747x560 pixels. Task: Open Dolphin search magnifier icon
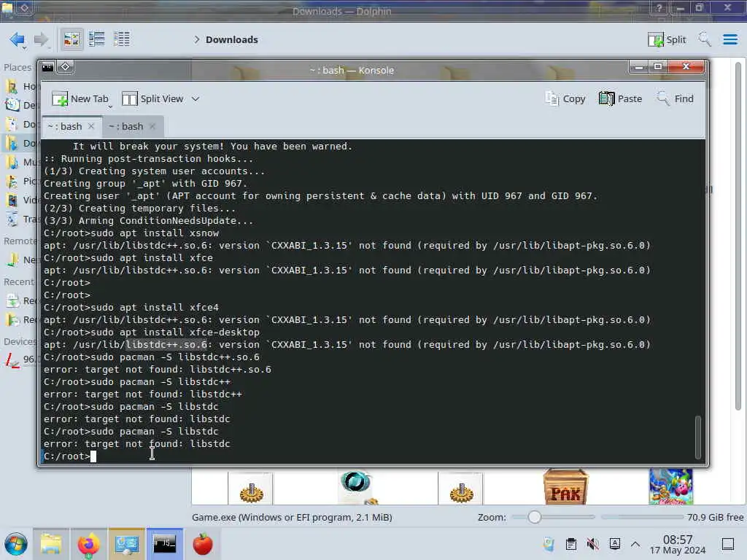tap(704, 39)
